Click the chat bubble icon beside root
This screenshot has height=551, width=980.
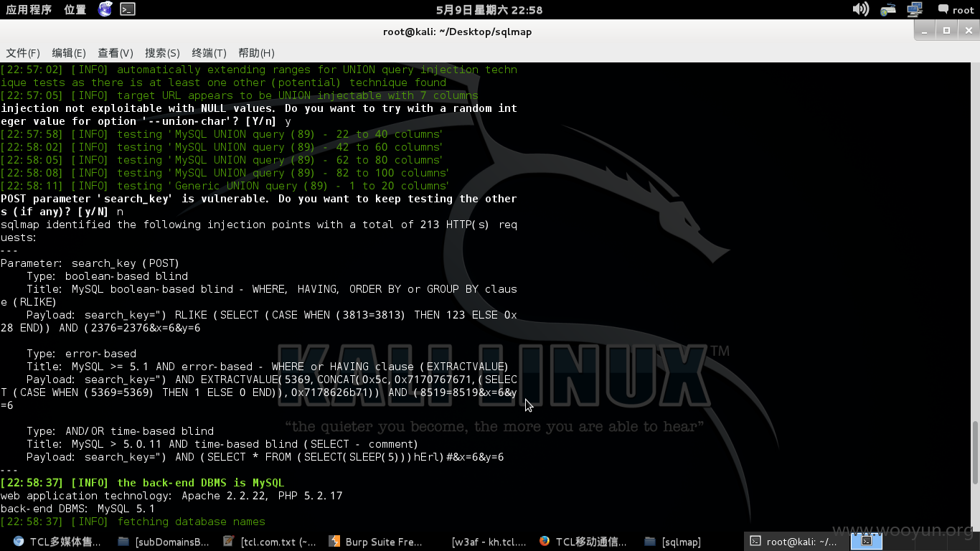943,9
